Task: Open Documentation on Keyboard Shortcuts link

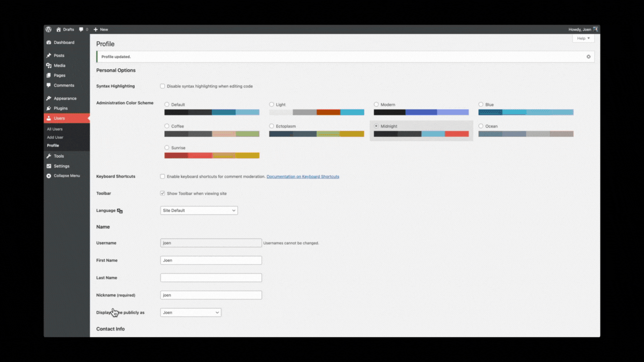Action: click(303, 176)
